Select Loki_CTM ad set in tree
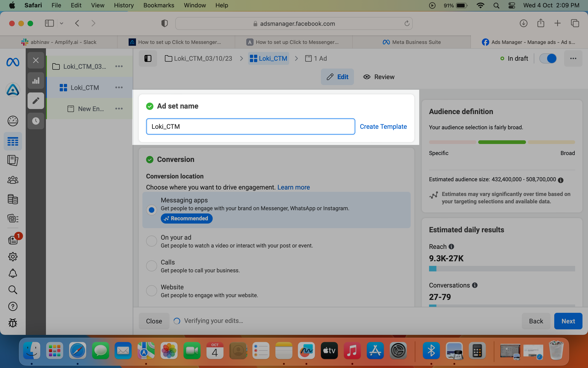 [x=89, y=88]
